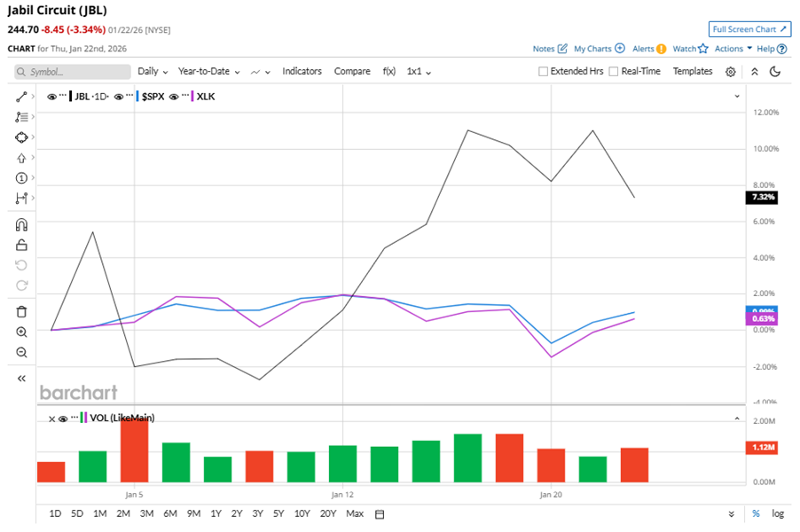Collapse the main chart legend chevron

[x=737, y=96]
